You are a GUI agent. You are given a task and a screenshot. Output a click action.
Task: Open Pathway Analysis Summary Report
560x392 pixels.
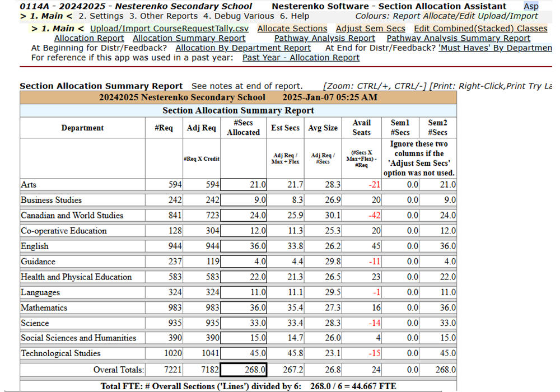pos(458,38)
